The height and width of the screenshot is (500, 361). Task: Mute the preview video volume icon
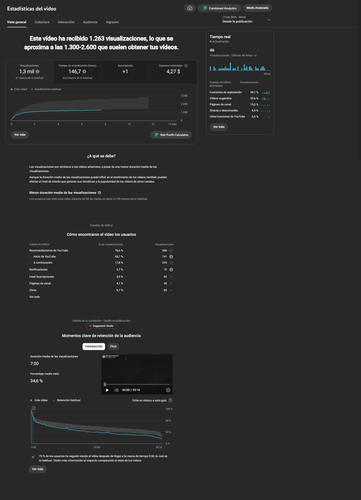(x=116, y=390)
